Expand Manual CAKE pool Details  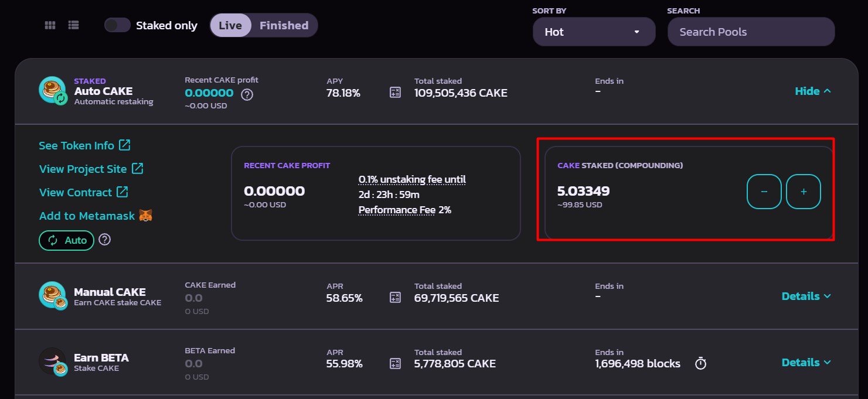[x=806, y=296]
